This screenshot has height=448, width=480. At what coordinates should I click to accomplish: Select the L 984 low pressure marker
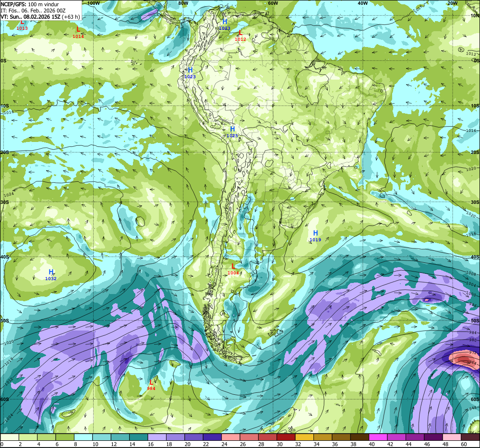click(x=151, y=385)
